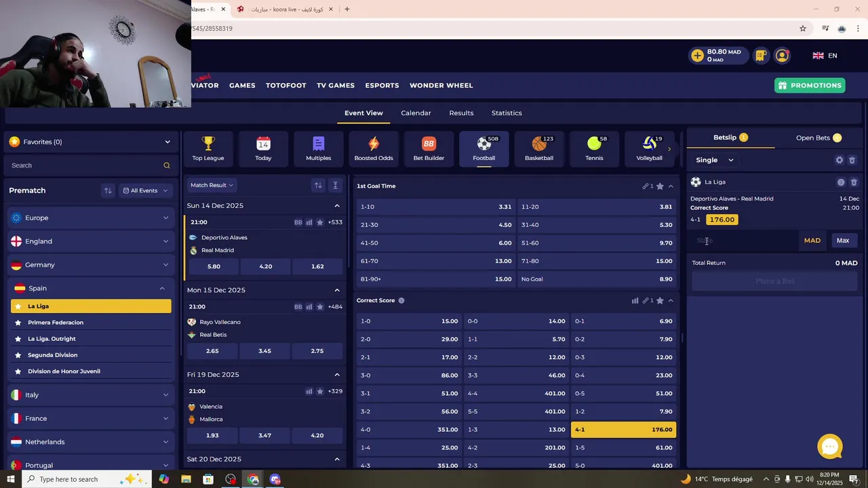Favorite the Deportivo Alaves match star

click(320, 222)
